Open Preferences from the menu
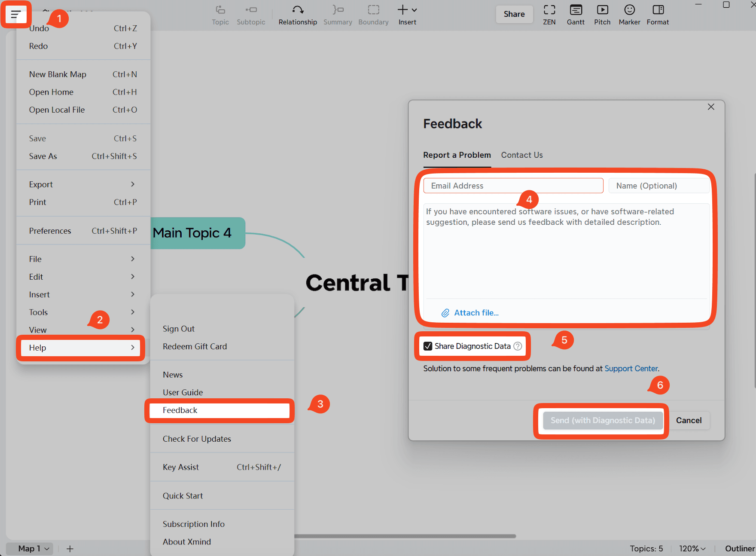Viewport: 756px width, 556px height. pyautogui.click(x=83, y=231)
